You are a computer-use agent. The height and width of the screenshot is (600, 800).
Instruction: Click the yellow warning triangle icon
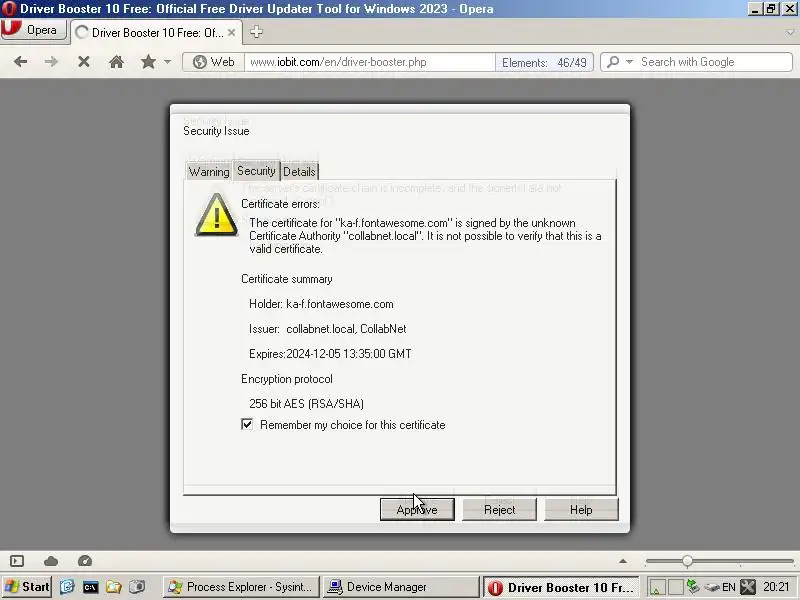(x=216, y=216)
